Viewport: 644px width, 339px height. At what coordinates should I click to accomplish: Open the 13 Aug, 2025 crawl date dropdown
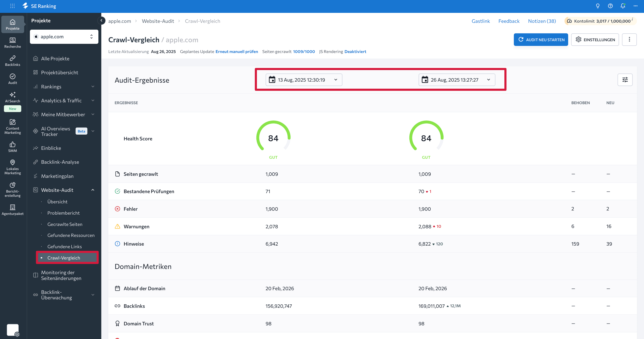pyautogui.click(x=304, y=80)
